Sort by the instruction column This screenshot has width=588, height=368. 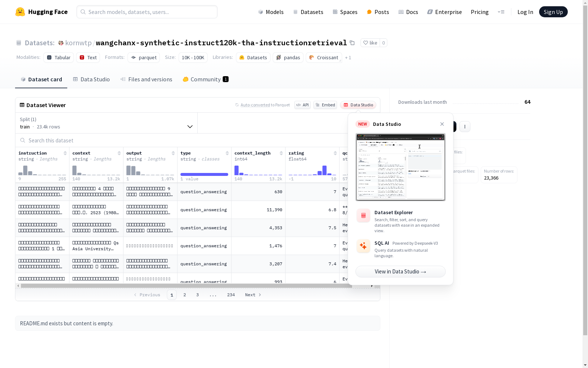click(65, 153)
